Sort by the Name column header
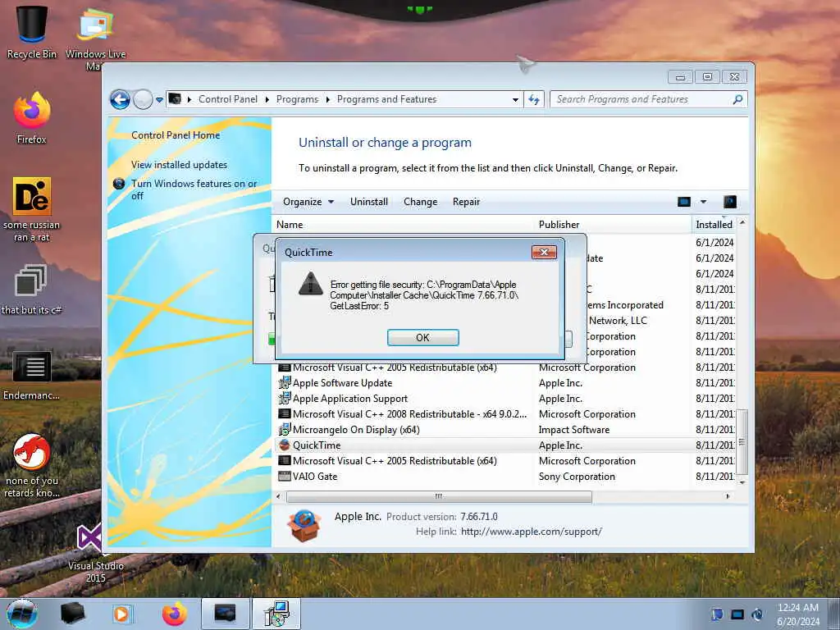840x630 pixels. point(404,225)
